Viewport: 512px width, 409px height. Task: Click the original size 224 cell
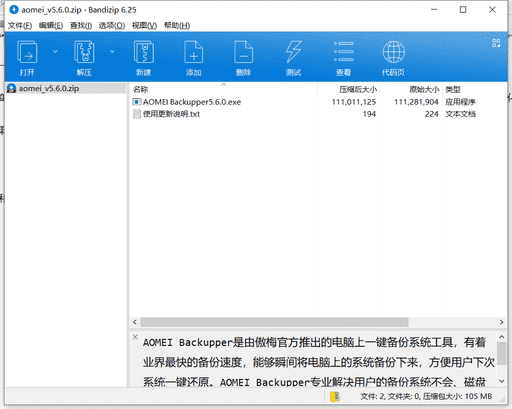click(x=431, y=114)
